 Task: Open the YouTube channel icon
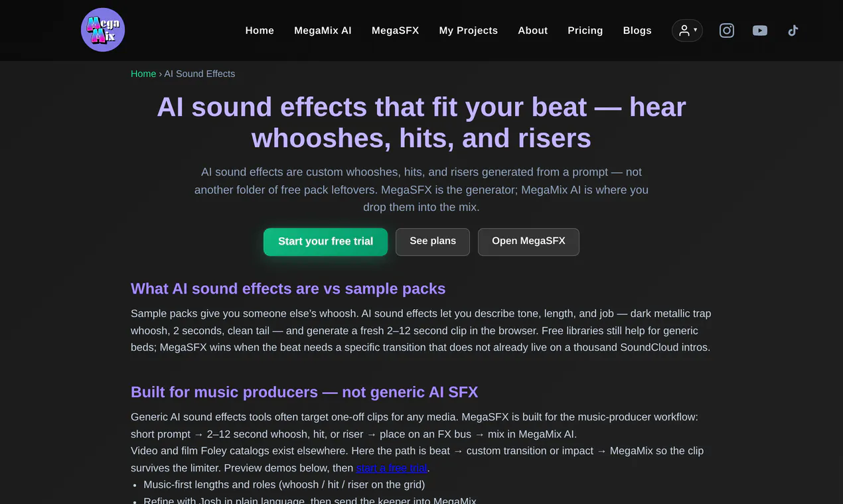[x=760, y=31]
